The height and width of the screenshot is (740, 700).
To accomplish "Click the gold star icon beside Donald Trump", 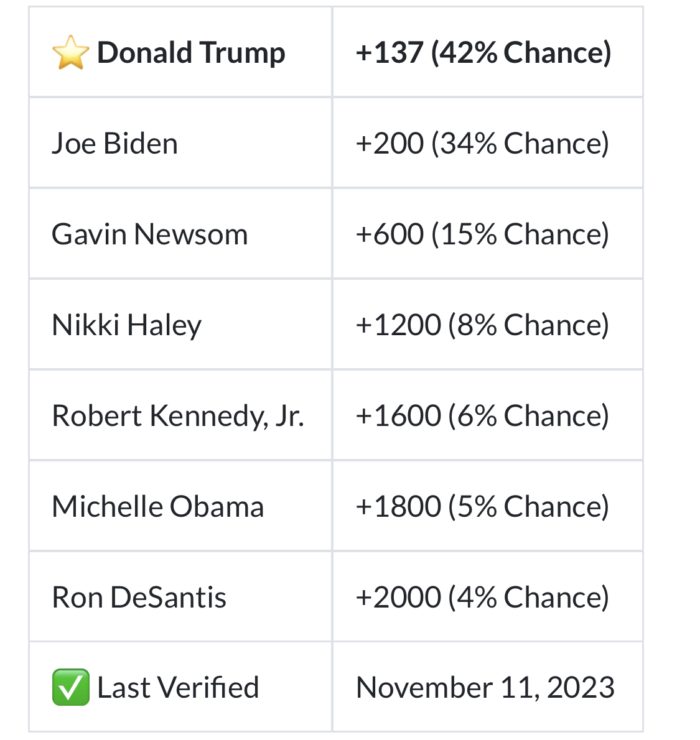I will click(70, 53).
